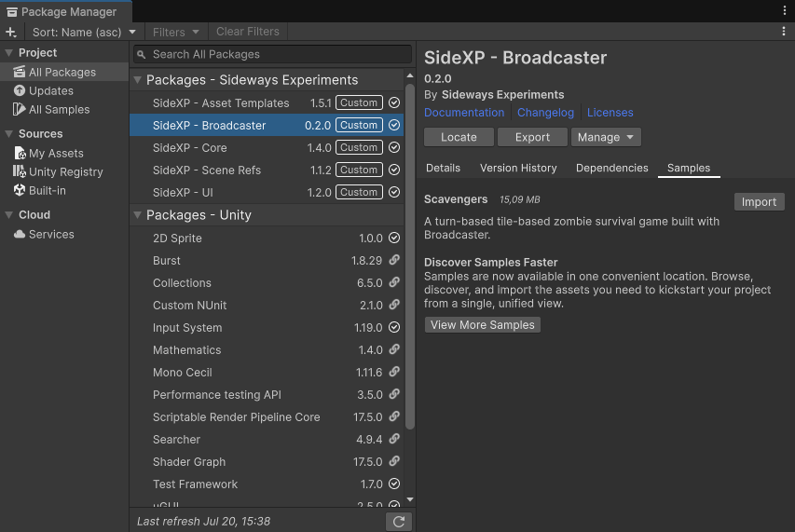Screen dimensions: 795x532
Task: Open the window tab options kebab icon
Action: pos(784,11)
